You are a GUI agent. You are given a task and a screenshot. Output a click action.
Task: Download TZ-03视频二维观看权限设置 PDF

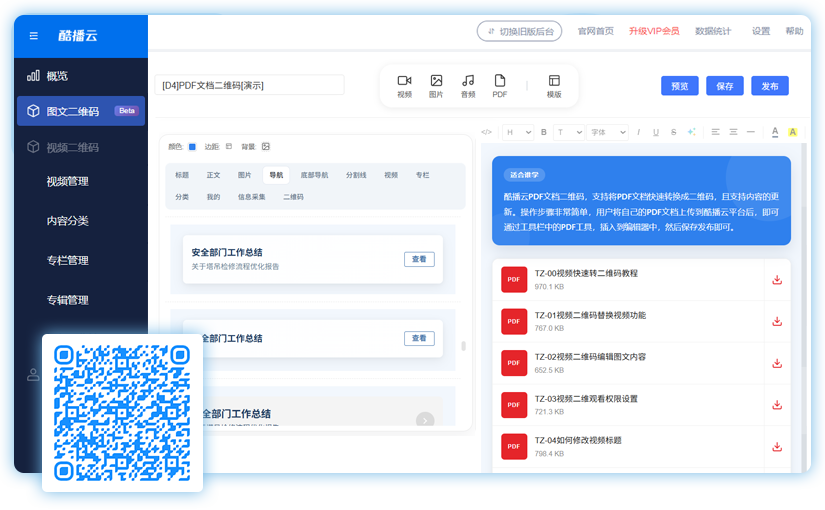point(777,405)
